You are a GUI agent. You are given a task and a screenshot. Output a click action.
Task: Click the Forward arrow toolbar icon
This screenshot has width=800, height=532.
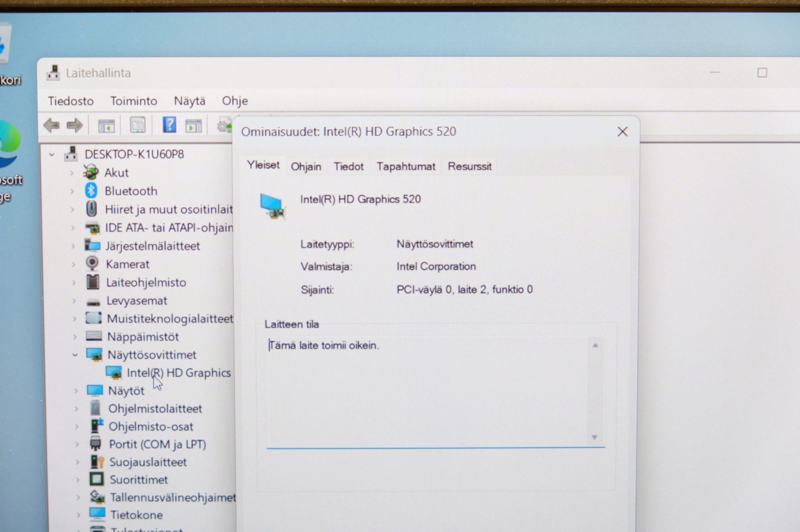coord(75,126)
